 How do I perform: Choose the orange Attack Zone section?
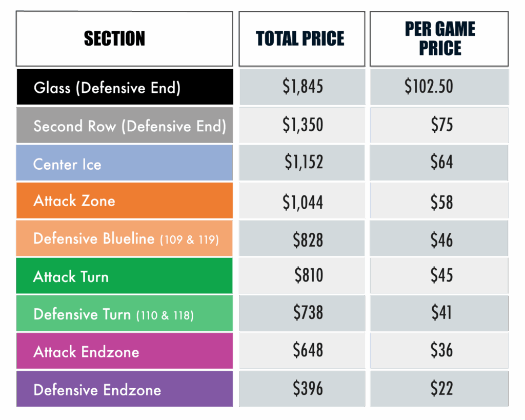[x=125, y=201]
